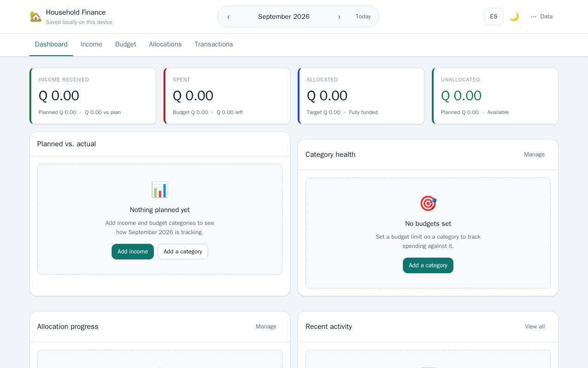Click the 'Available' status text

click(x=498, y=112)
